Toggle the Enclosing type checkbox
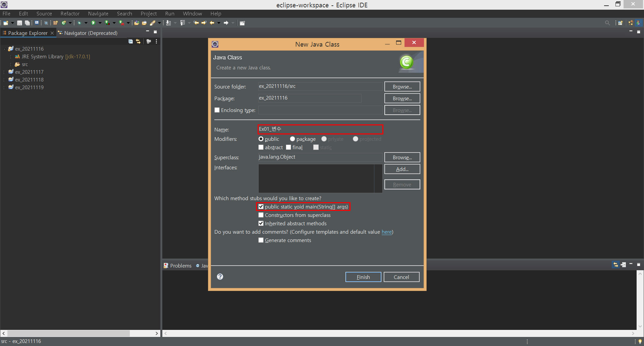644x346 pixels. [217, 110]
